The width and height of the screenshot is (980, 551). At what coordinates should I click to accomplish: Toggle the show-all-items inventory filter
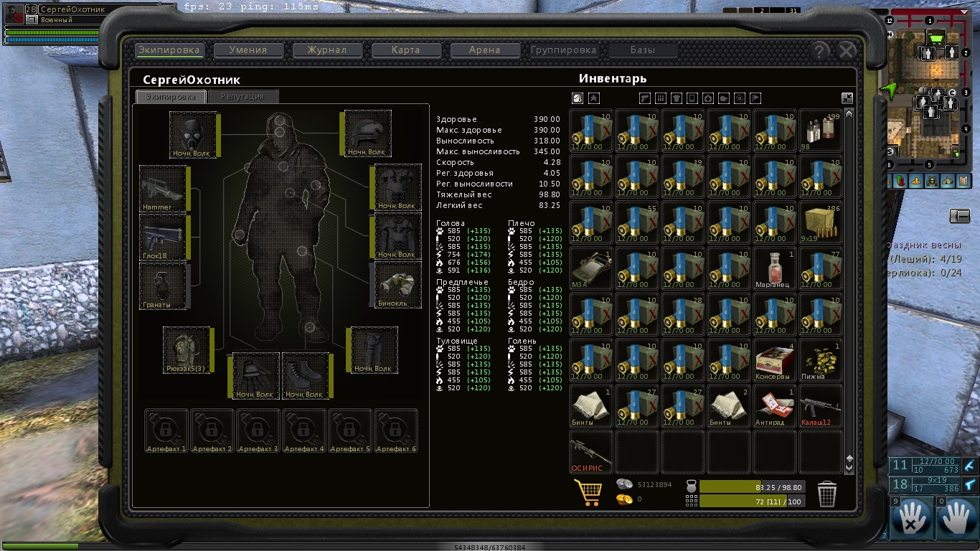(x=578, y=98)
